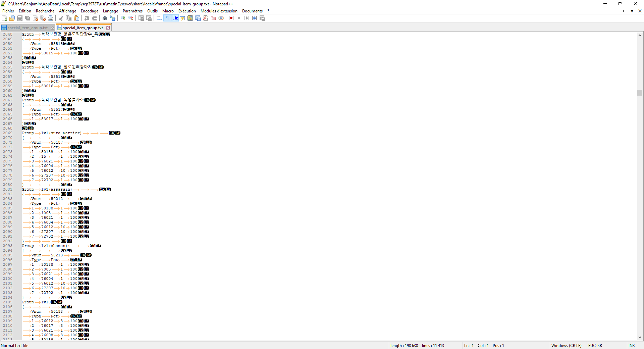
Task: Open the Fichier menu
Action: (8, 11)
